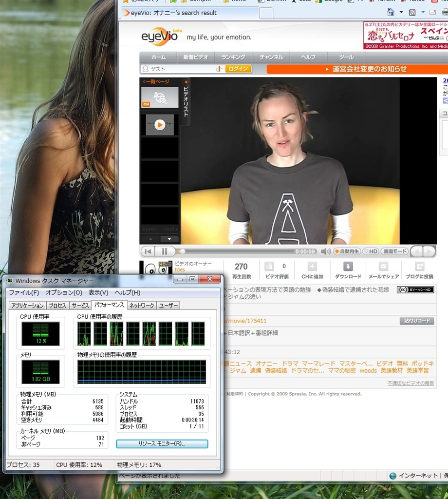Click the weeds tag link
This screenshot has height=499, width=448.
[x=368, y=371]
